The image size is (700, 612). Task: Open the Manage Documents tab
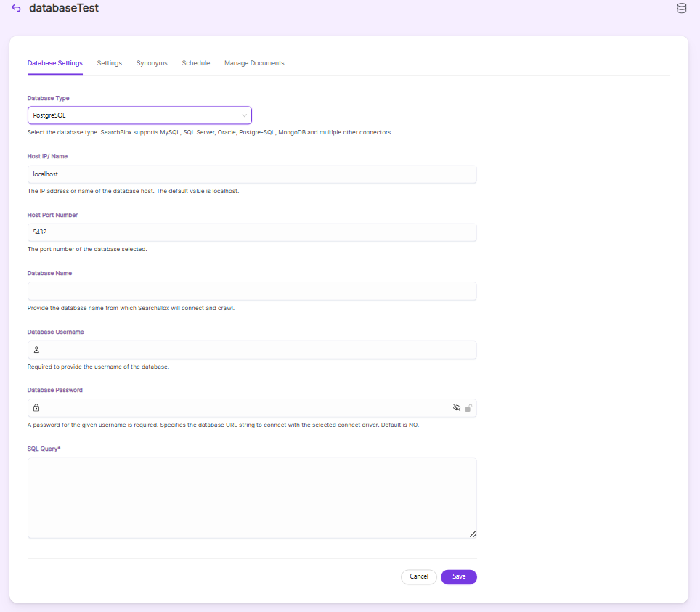click(254, 63)
